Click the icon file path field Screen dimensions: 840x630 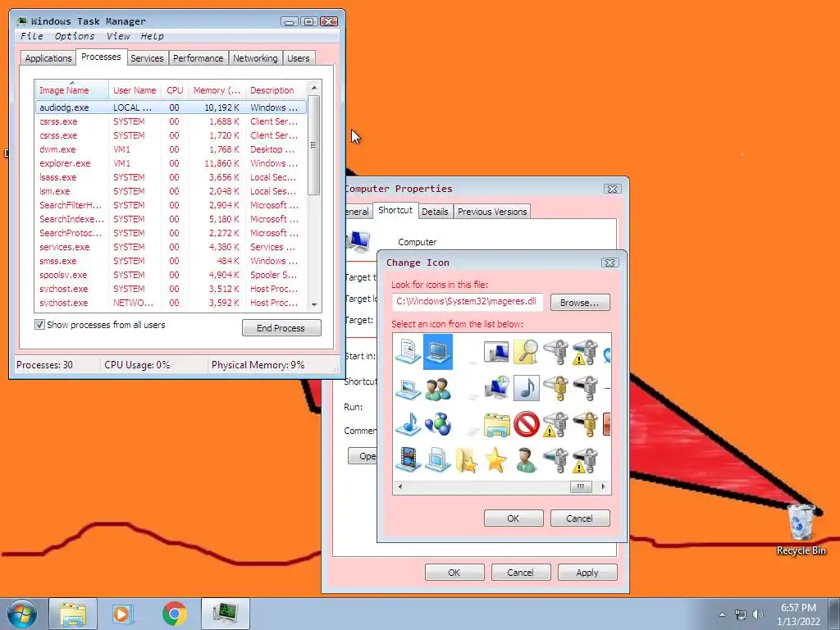(x=467, y=302)
